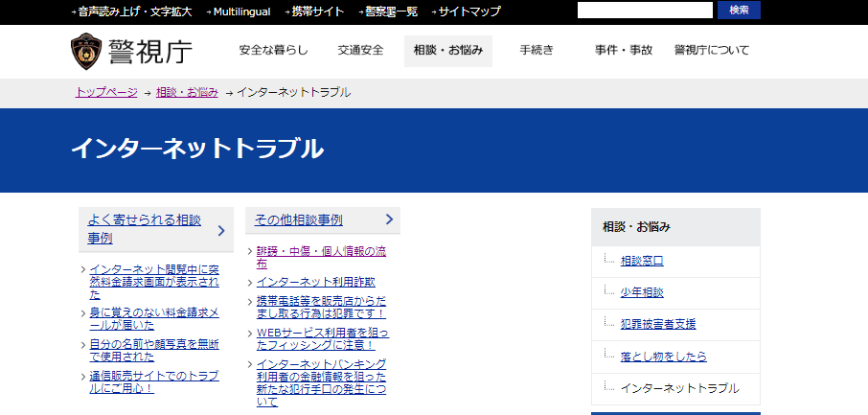This screenshot has width=868, height=415.
Task: Open 警視庁について navigation item
Action: [711, 51]
